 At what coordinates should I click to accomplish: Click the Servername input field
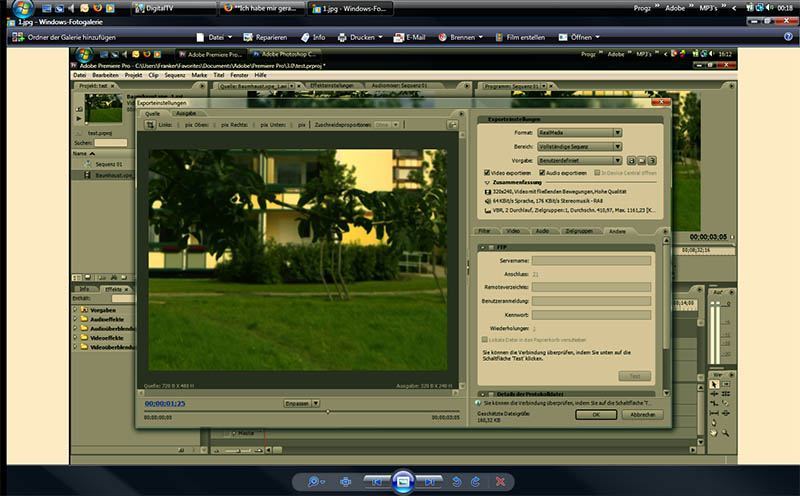tap(591, 261)
